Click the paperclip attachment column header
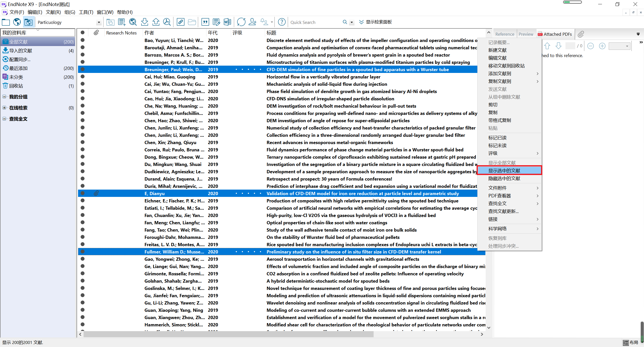Screen dimensions: 644x347 point(96,33)
